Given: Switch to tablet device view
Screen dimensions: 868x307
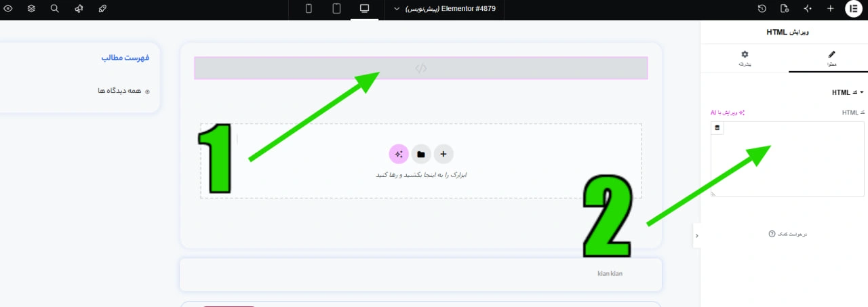Looking at the screenshot, I should 336,9.
